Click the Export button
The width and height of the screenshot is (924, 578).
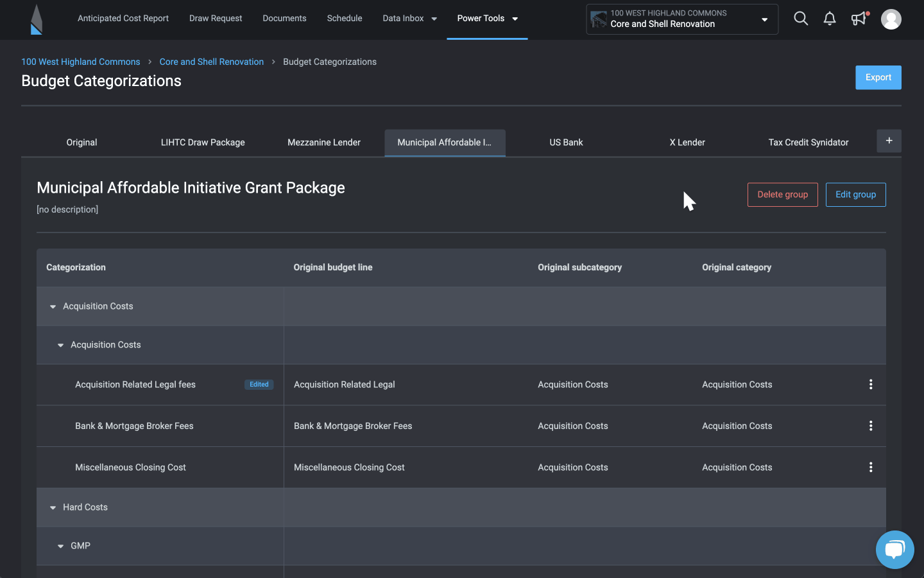click(878, 78)
